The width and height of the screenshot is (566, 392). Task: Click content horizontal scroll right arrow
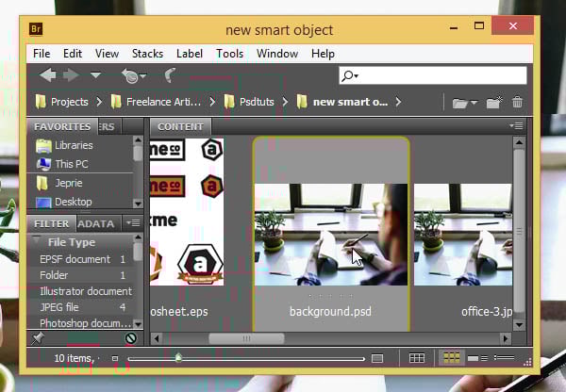tap(506, 338)
